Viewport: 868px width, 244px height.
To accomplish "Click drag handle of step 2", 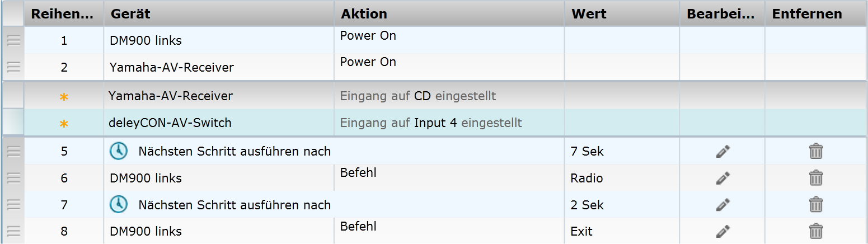I will [x=13, y=67].
